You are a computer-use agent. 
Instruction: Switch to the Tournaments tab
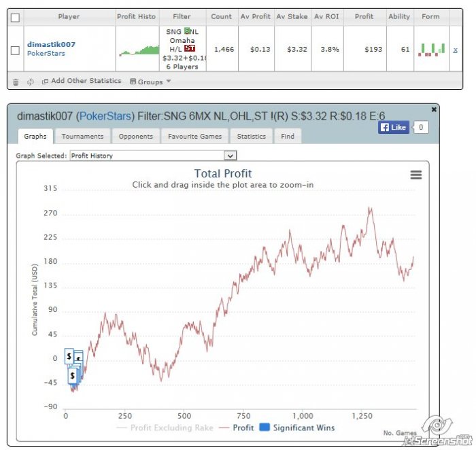[82, 137]
